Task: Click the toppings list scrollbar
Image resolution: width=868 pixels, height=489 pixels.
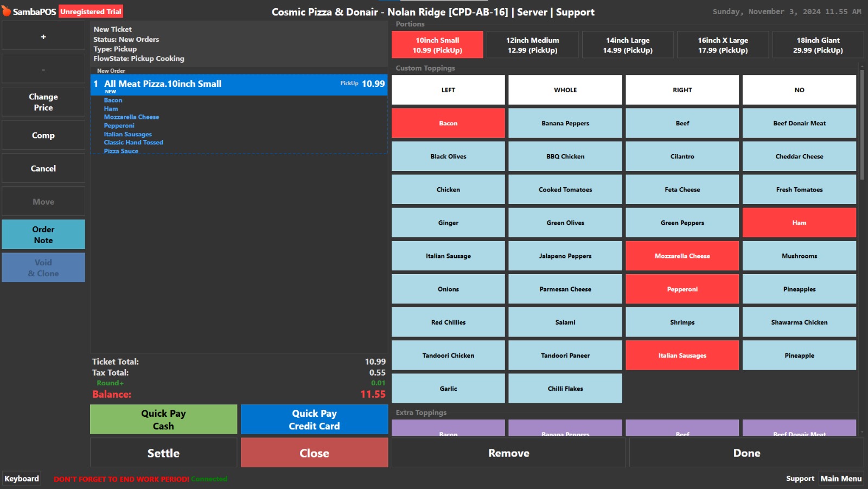Action: tap(862, 125)
